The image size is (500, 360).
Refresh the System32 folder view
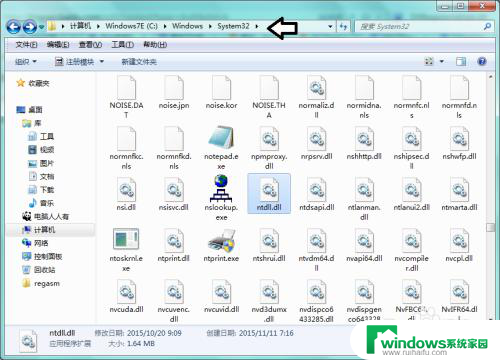(343, 26)
